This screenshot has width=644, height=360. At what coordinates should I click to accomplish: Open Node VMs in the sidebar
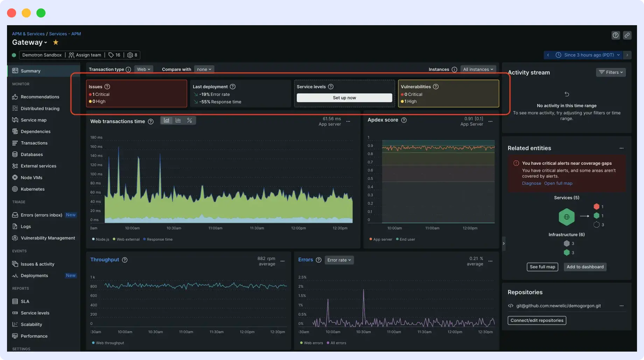(x=31, y=177)
